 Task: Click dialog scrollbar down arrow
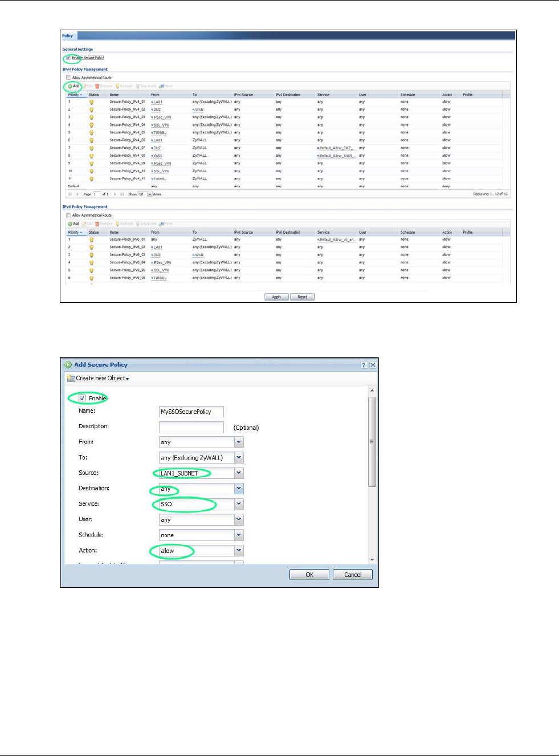372,560
